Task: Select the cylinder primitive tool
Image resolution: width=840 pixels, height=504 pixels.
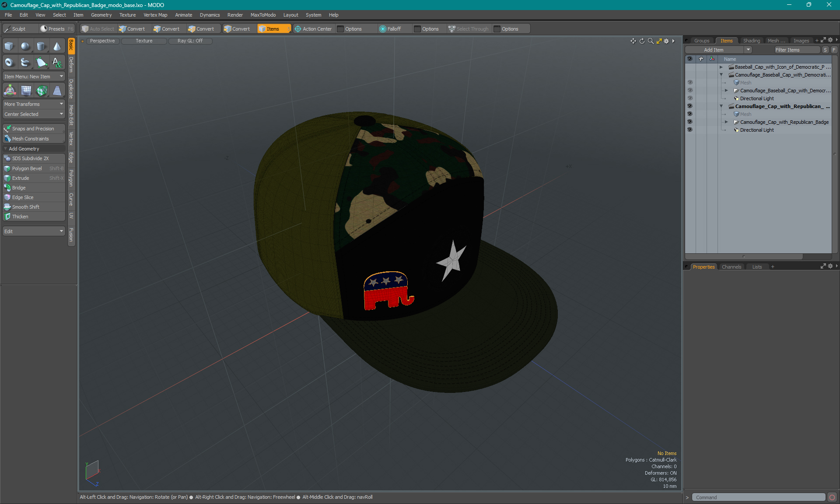Action: 41,46
